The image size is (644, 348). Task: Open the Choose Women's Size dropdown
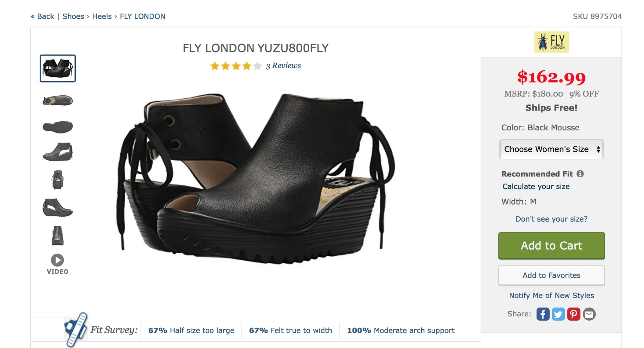(551, 149)
